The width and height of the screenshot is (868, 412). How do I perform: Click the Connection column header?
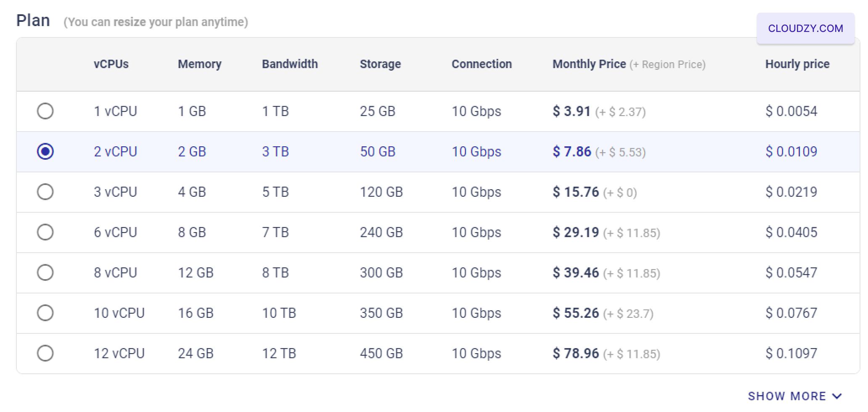[x=482, y=64]
